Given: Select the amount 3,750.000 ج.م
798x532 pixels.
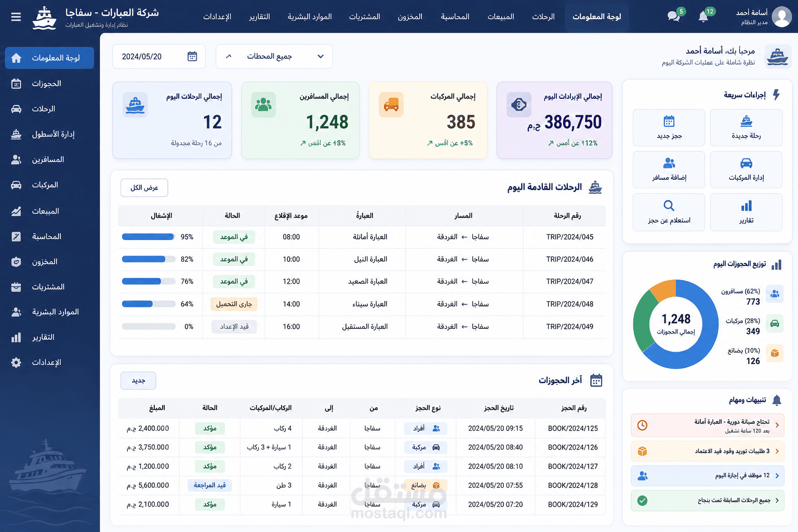Looking at the screenshot, I should (x=148, y=447).
